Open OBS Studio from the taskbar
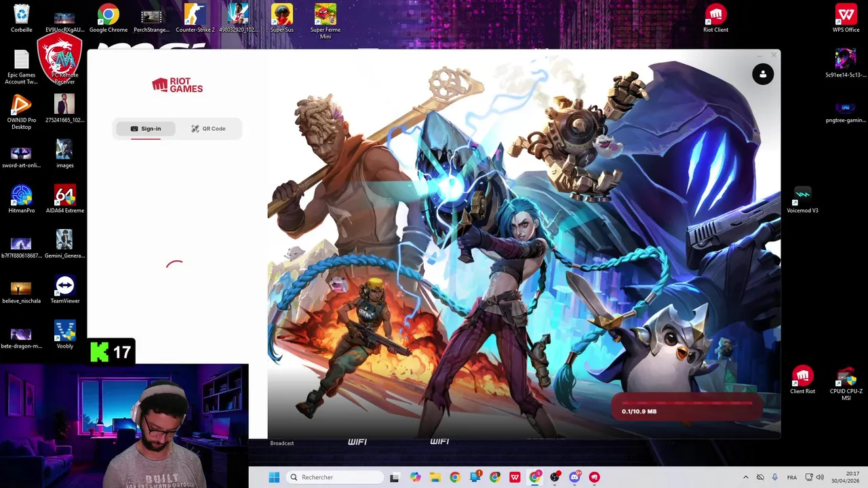This screenshot has width=868, height=488. pos(555,477)
